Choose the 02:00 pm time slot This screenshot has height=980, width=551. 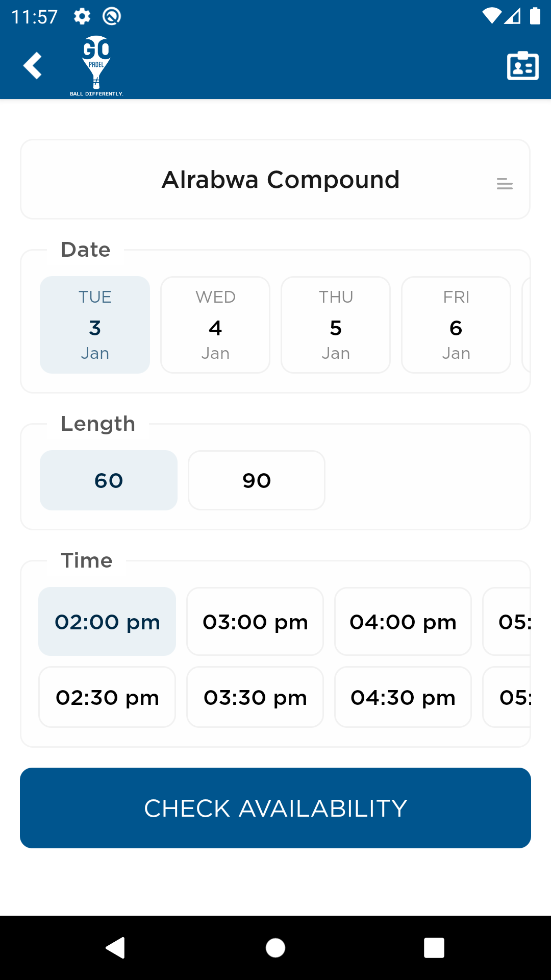click(x=107, y=622)
